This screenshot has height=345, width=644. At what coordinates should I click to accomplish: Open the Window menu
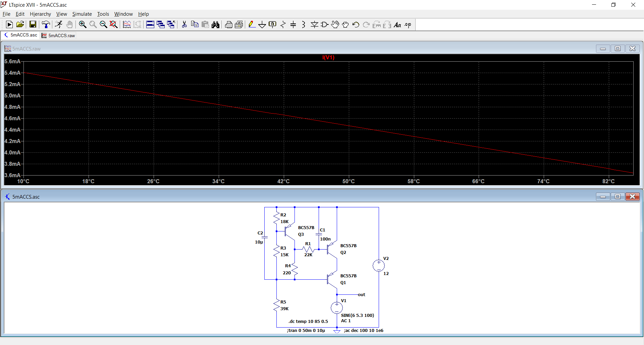click(123, 14)
